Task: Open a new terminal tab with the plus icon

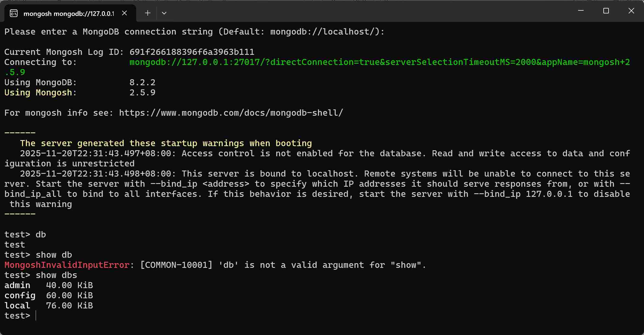Action: [x=147, y=13]
